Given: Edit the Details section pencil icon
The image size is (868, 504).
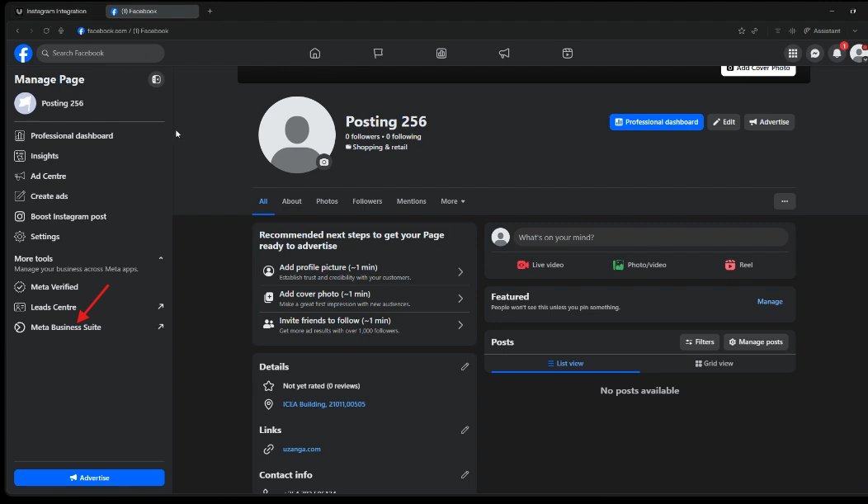Looking at the screenshot, I should (x=465, y=366).
